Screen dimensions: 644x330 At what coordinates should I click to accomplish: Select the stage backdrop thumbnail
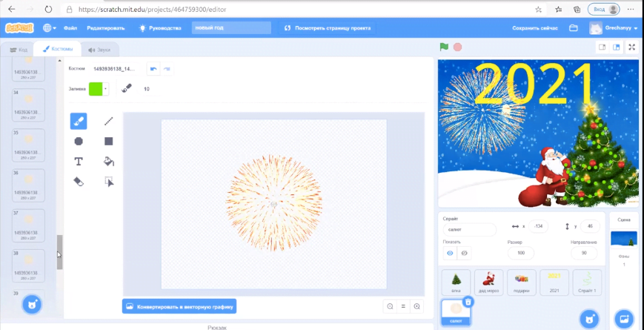pos(624,240)
